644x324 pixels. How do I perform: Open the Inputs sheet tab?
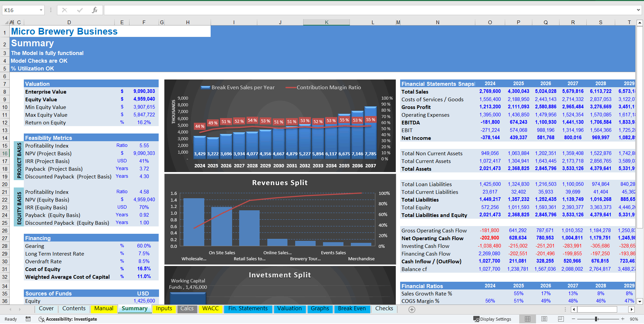[x=164, y=309]
